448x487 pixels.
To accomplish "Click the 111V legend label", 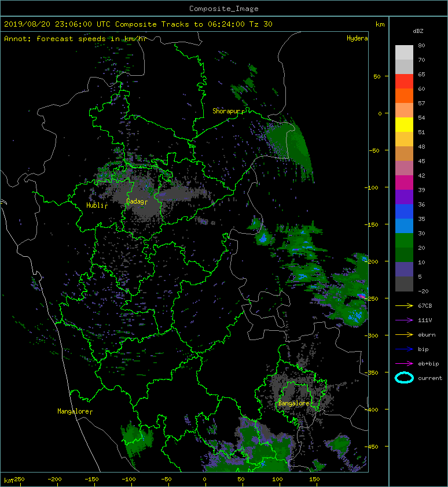I will tap(425, 320).
